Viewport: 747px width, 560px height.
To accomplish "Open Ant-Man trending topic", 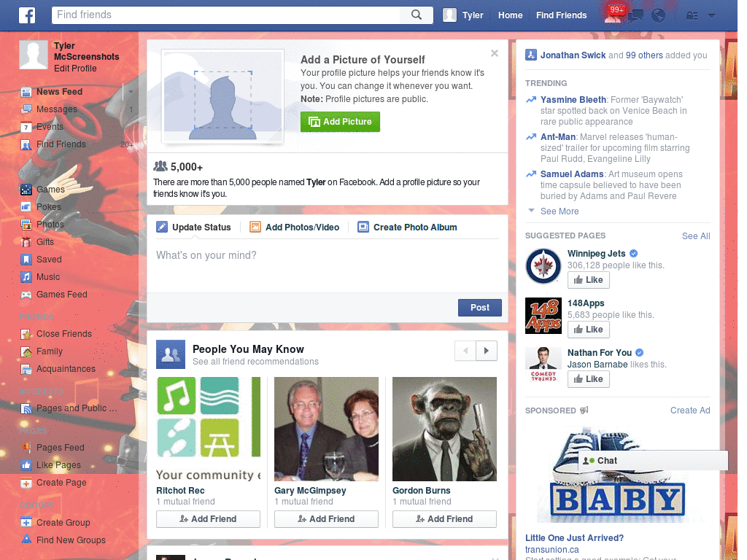I will (x=558, y=137).
